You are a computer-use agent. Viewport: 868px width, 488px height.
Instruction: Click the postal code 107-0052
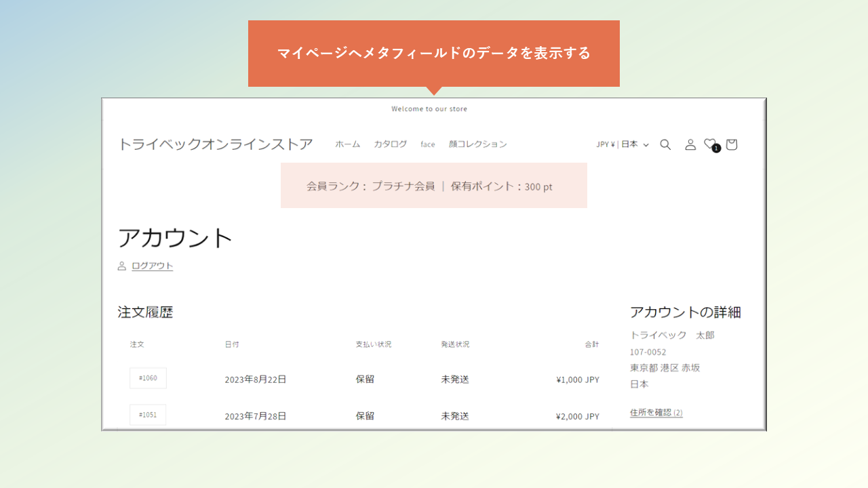pyautogui.click(x=648, y=352)
